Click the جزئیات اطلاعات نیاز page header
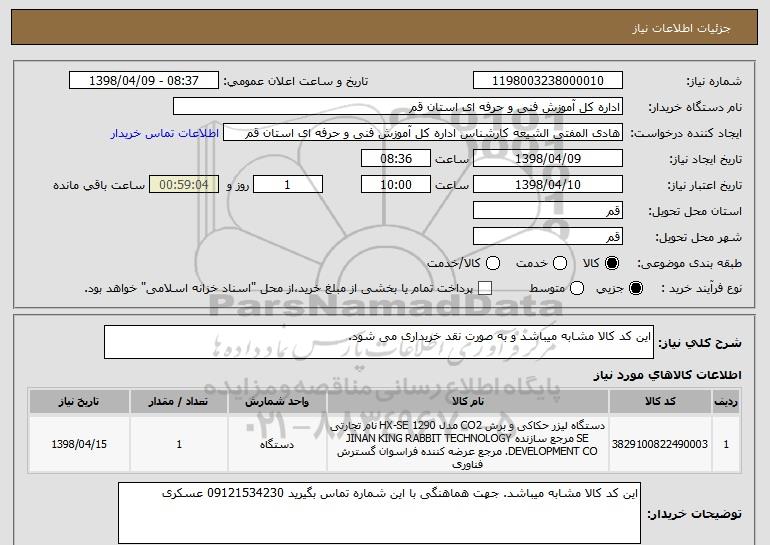This screenshot has height=545, width=770. (x=681, y=28)
